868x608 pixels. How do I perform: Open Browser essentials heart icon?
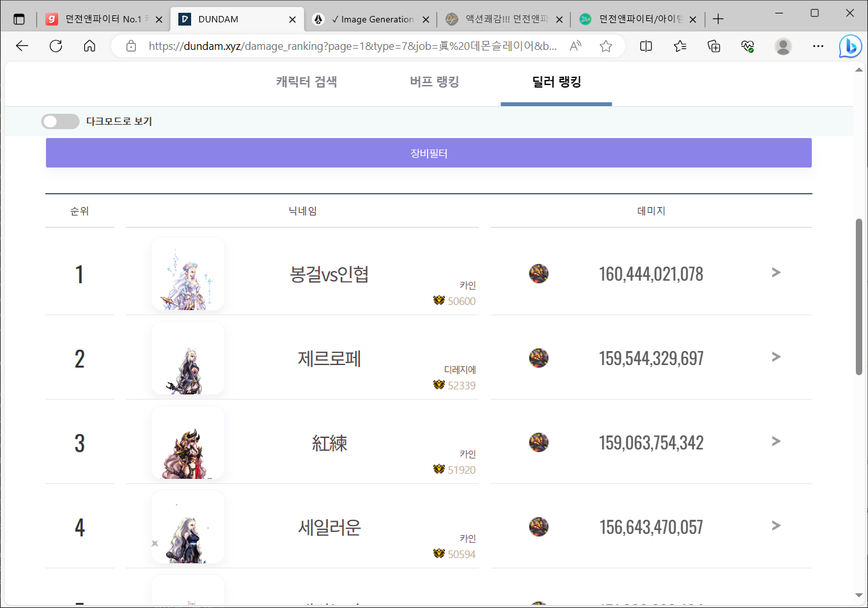[x=748, y=46]
